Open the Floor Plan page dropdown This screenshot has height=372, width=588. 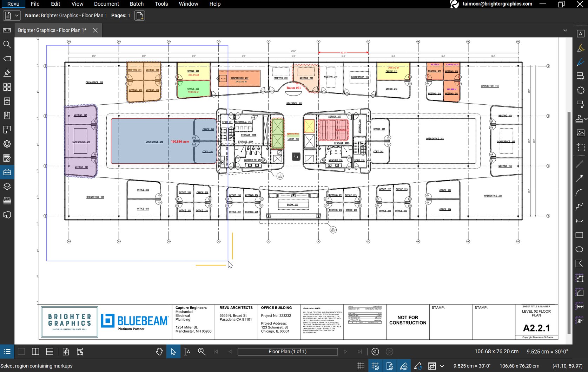click(288, 351)
